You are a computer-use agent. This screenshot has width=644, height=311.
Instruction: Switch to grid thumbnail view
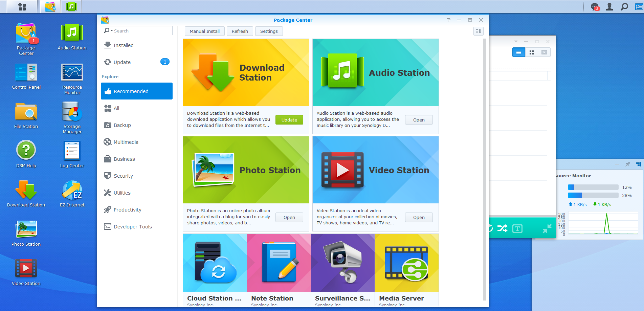[x=531, y=52]
